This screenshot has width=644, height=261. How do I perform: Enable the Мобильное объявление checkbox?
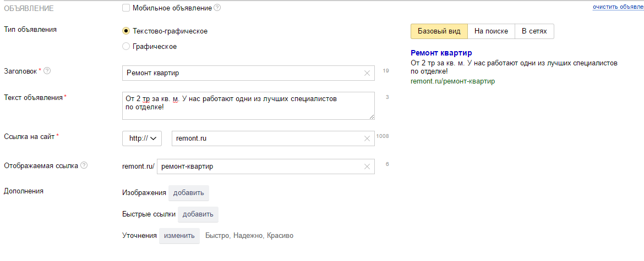(126, 8)
